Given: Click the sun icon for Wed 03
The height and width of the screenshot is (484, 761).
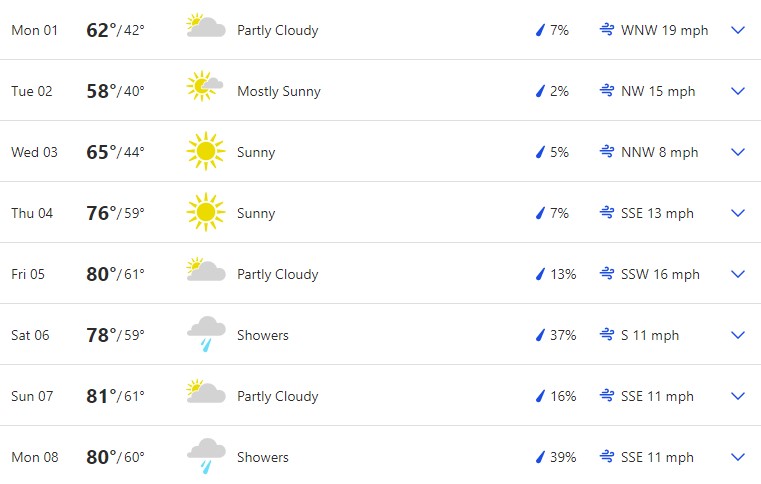Looking at the screenshot, I should (205, 152).
